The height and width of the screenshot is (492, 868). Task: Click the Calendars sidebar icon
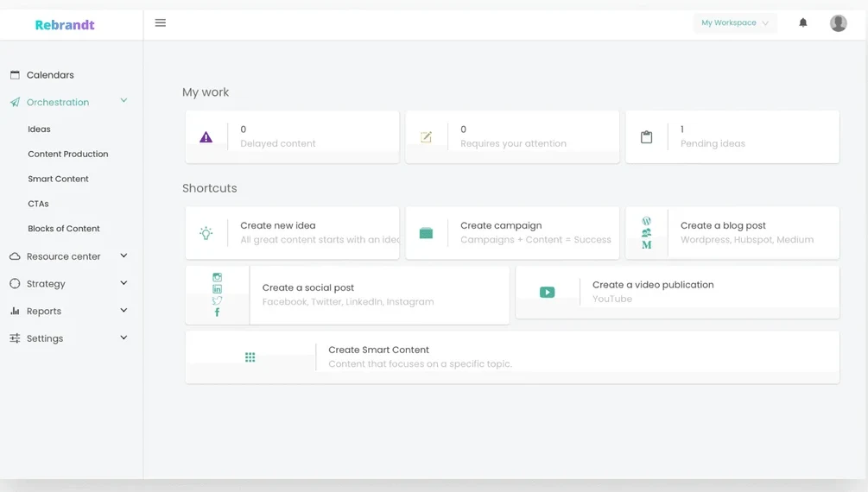[x=15, y=75]
